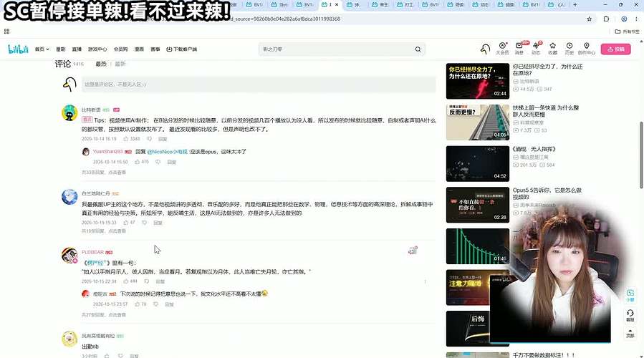This screenshot has height=358, width=644.
Task: Click the pink 投稿 upload button
Action: (x=615, y=49)
